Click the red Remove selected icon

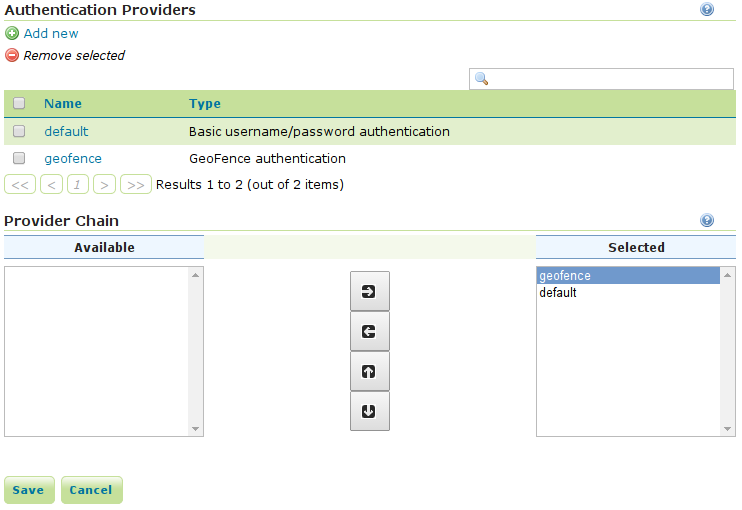[x=12, y=55]
